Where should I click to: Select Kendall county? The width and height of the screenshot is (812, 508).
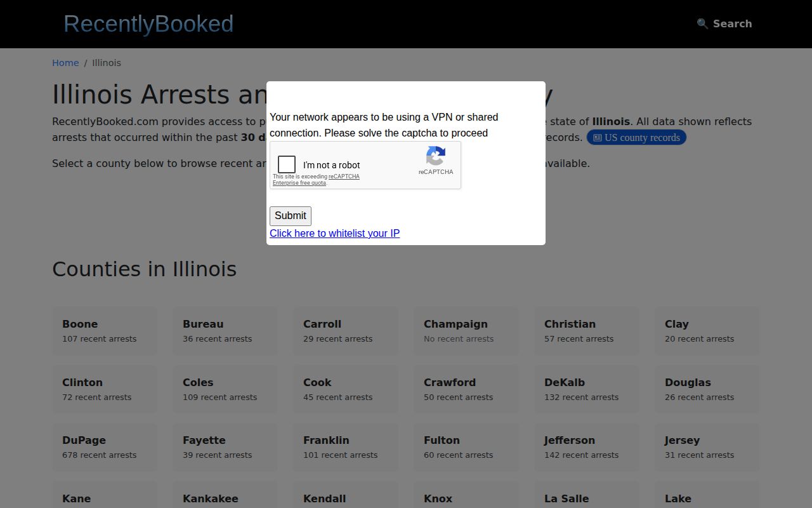pos(346,495)
